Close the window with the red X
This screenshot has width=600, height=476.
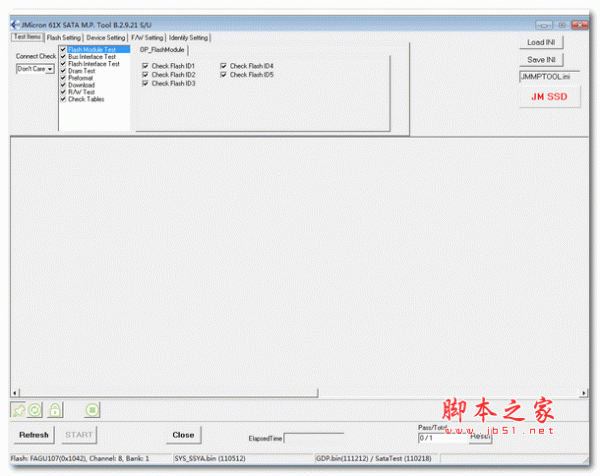[x=580, y=25]
